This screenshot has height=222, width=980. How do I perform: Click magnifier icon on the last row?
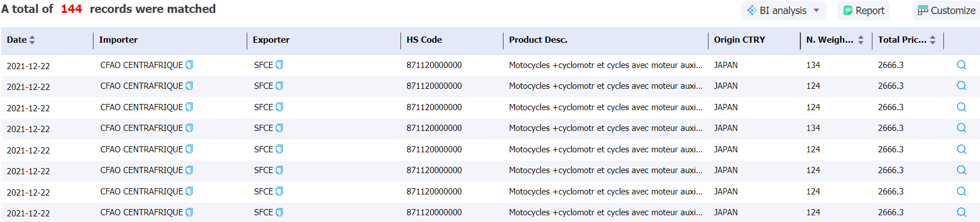pos(961,212)
